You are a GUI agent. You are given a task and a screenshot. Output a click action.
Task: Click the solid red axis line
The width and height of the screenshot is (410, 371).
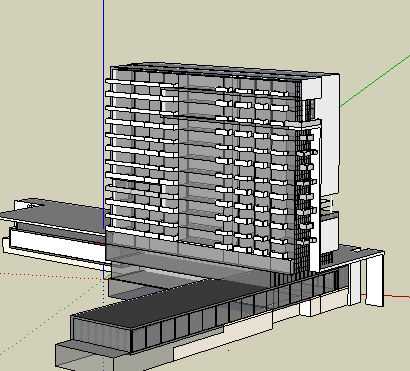point(397,296)
